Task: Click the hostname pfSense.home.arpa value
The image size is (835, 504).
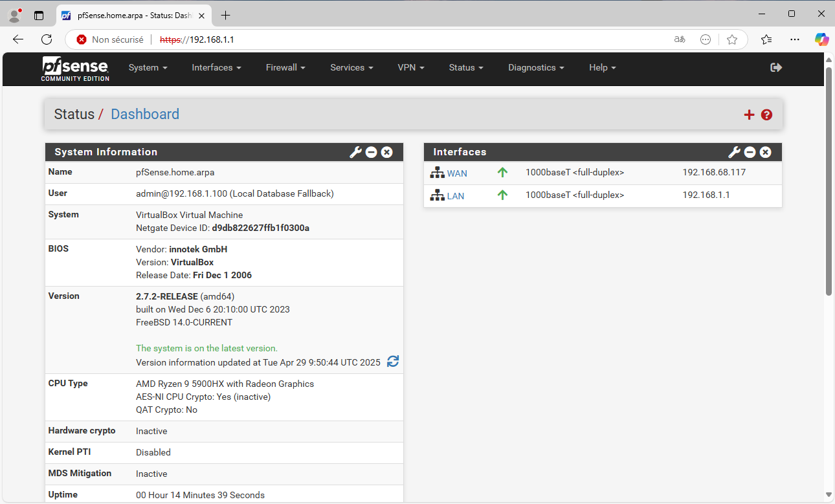Action: pos(175,172)
